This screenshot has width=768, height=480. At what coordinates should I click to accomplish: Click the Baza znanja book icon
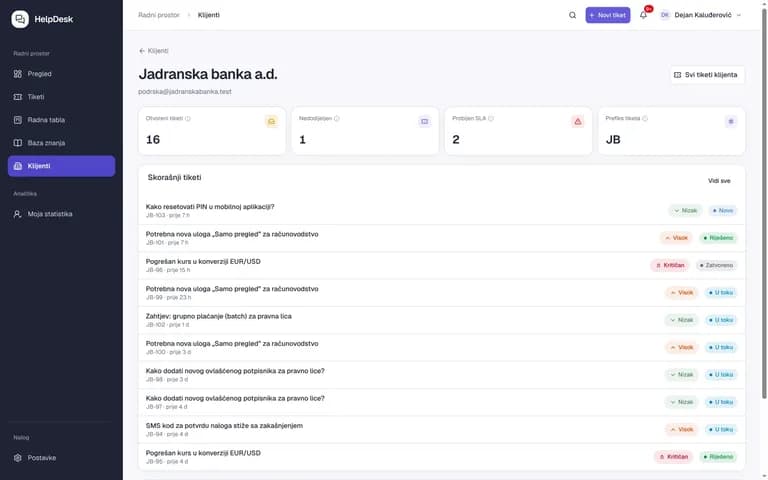tap(18, 143)
